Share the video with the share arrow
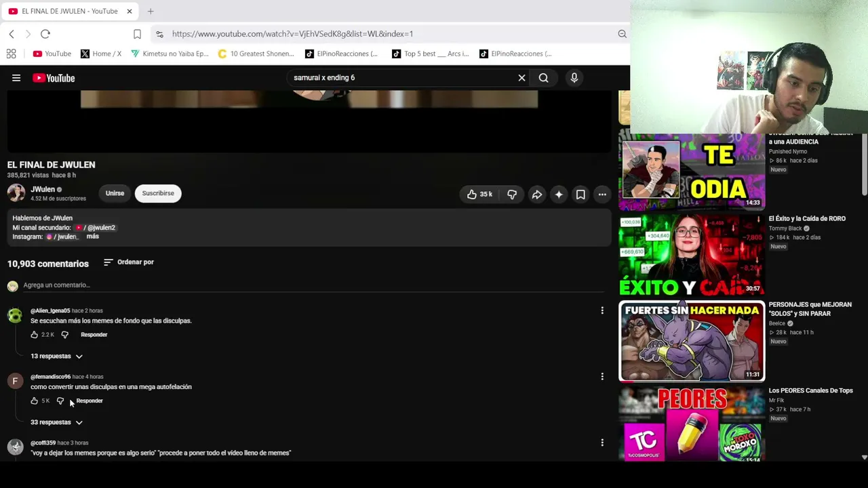The width and height of the screenshot is (868, 488). point(536,195)
